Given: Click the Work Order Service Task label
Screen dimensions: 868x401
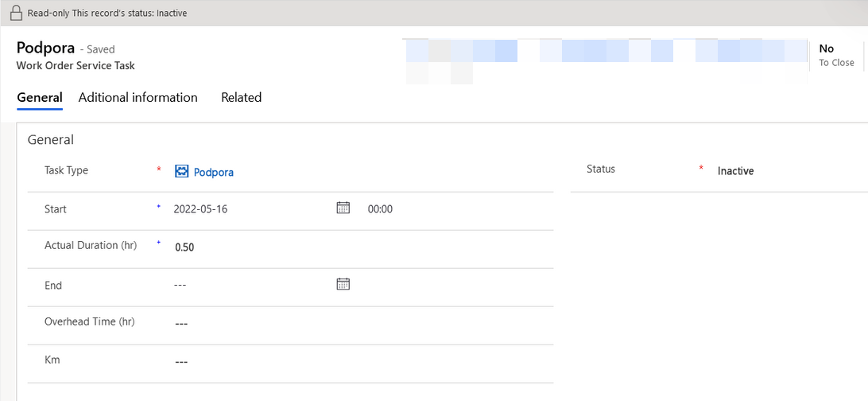Looking at the screenshot, I should click(x=76, y=66).
